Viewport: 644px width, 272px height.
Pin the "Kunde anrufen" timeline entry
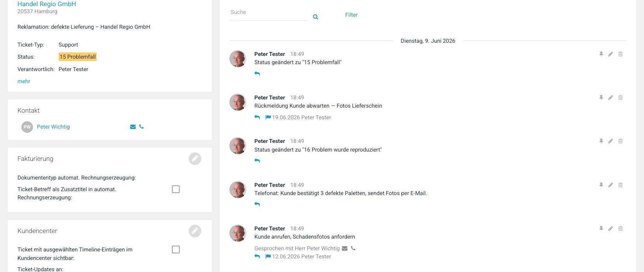point(601,228)
